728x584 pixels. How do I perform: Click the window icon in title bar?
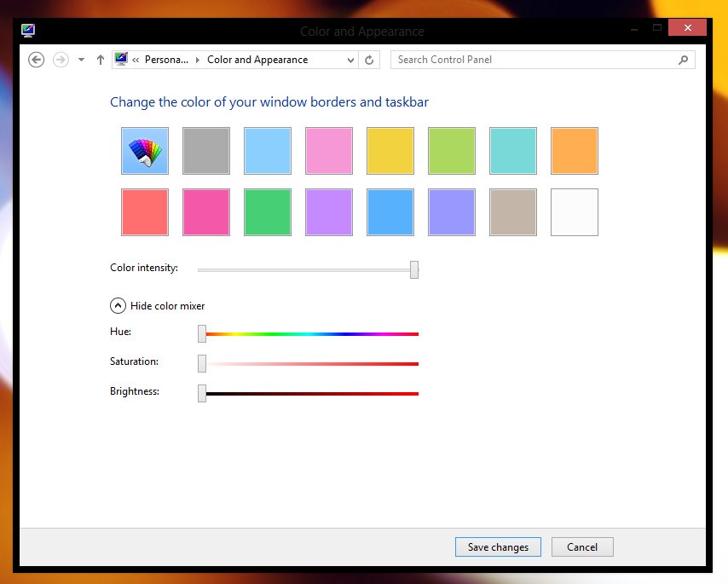[28, 31]
